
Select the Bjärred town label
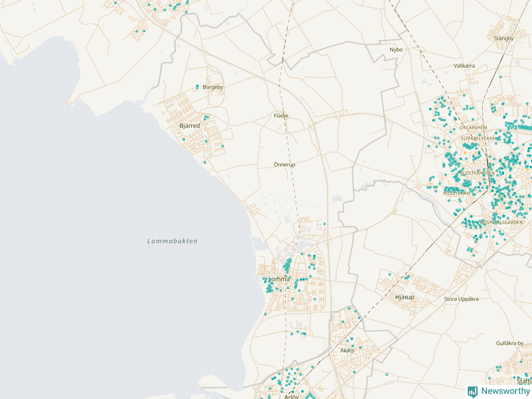pos(190,126)
